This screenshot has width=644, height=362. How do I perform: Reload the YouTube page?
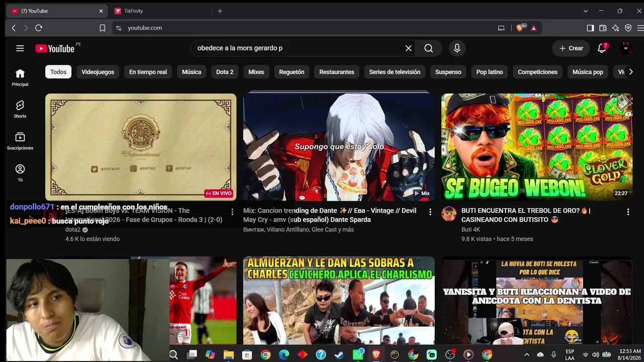coord(39,28)
